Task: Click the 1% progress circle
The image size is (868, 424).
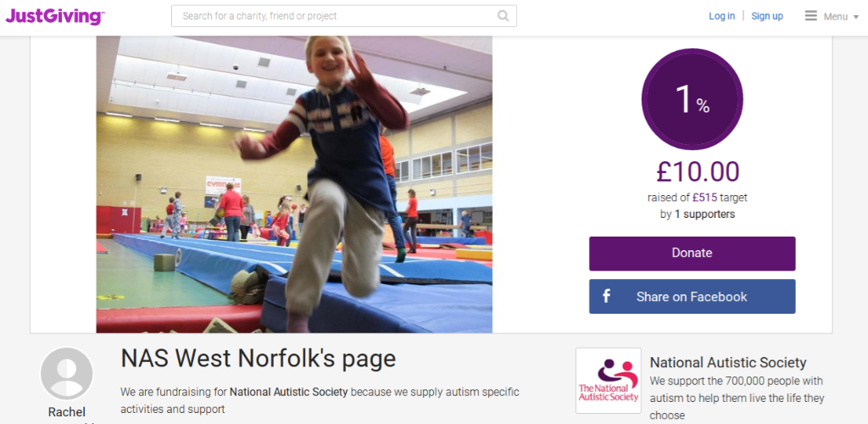Action: [692, 99]
